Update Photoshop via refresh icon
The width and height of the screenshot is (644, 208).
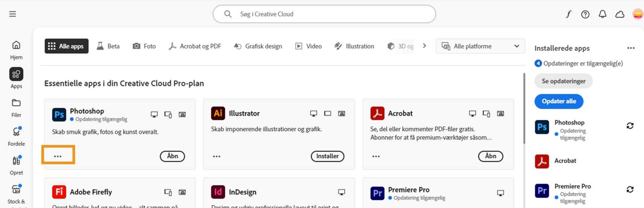pyautogui.click(x=630, y=126)
